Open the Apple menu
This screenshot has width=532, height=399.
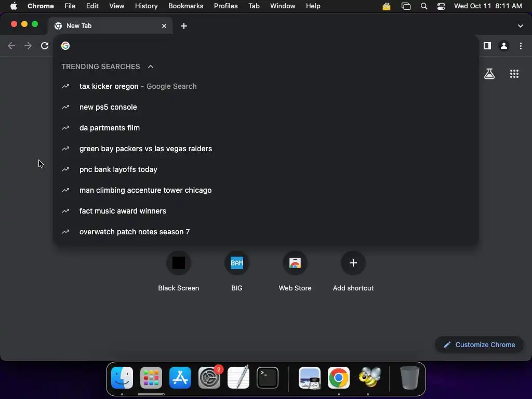click(14, 6)
